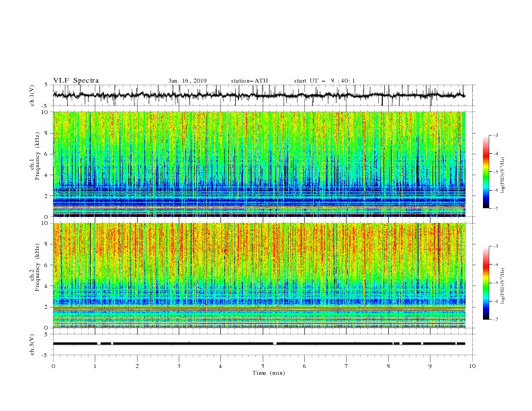Click the 'ch.1(V)' waveform axis label
The height and width of the screenshot is (411, 532).
point(32,95)
